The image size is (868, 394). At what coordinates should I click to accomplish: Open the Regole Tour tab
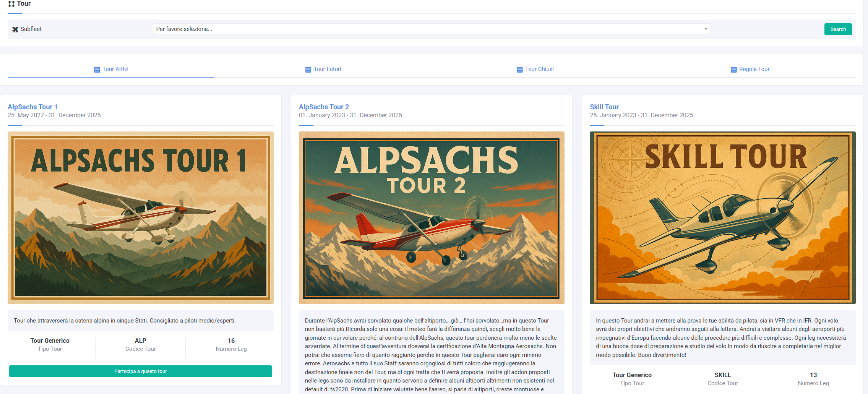tap(750, 69)
